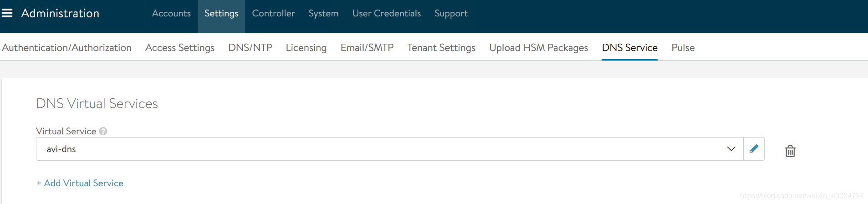Select the DNS/NTP tab

click(250, 47)
